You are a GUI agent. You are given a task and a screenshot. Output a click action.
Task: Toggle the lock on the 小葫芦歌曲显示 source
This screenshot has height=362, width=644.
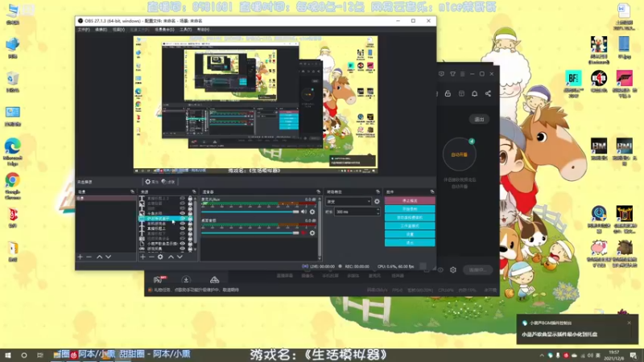point(190,244)
